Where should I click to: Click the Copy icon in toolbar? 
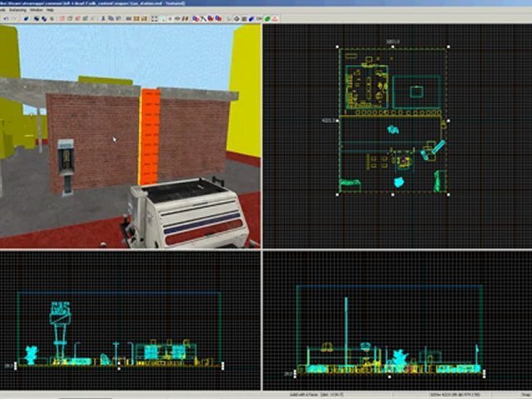111,18
